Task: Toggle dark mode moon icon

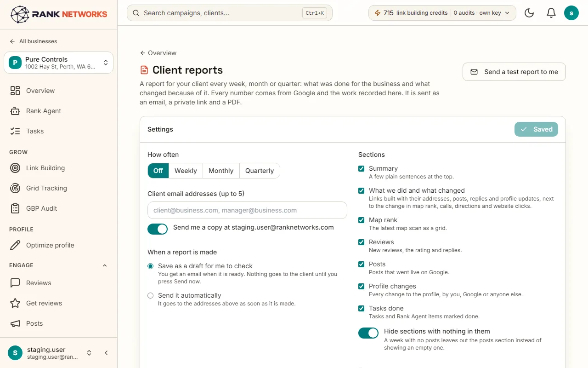Action: pyautogui.click(x=529, y=13)
